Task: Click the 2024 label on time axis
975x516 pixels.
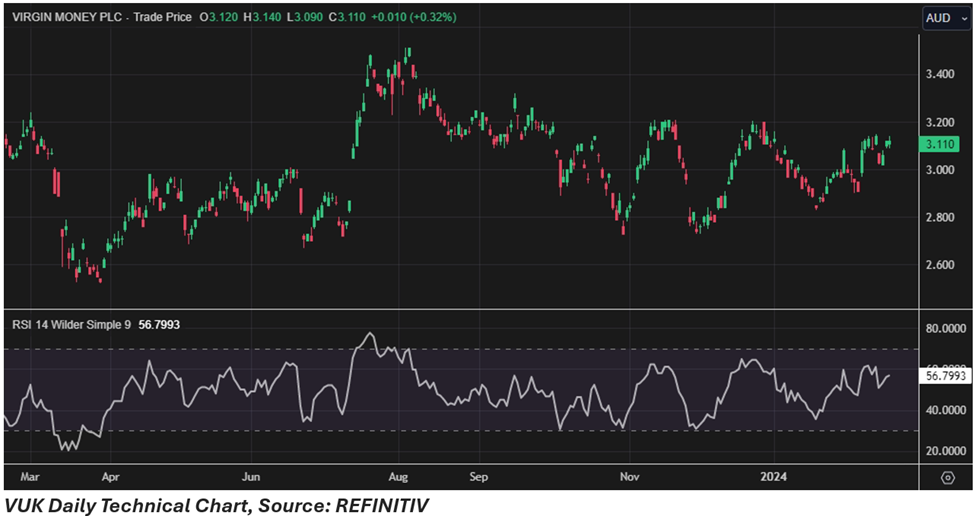Action: [774, 477]
